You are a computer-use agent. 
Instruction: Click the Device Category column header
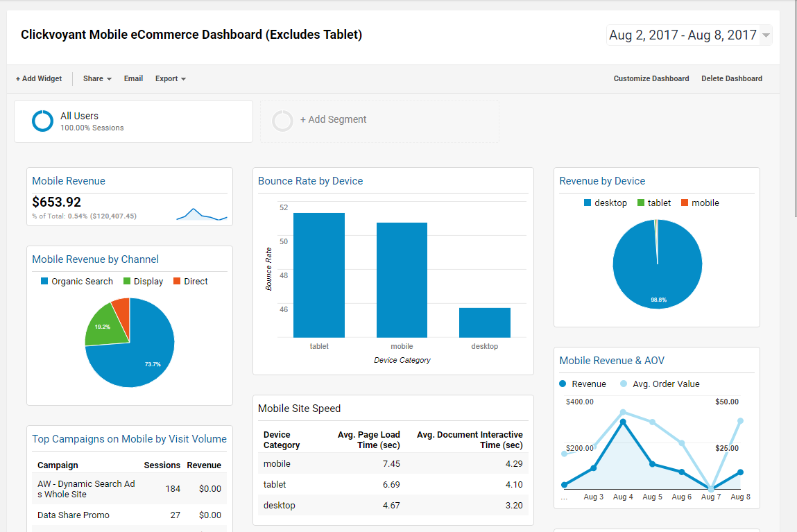click(x=282, y=440)
